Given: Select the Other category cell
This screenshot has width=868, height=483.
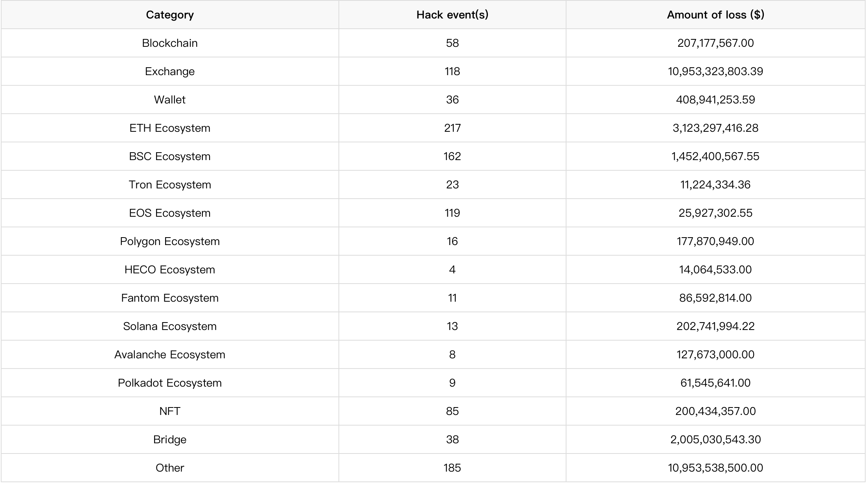Looking at the screenshot, I should [x=170, y=468].
